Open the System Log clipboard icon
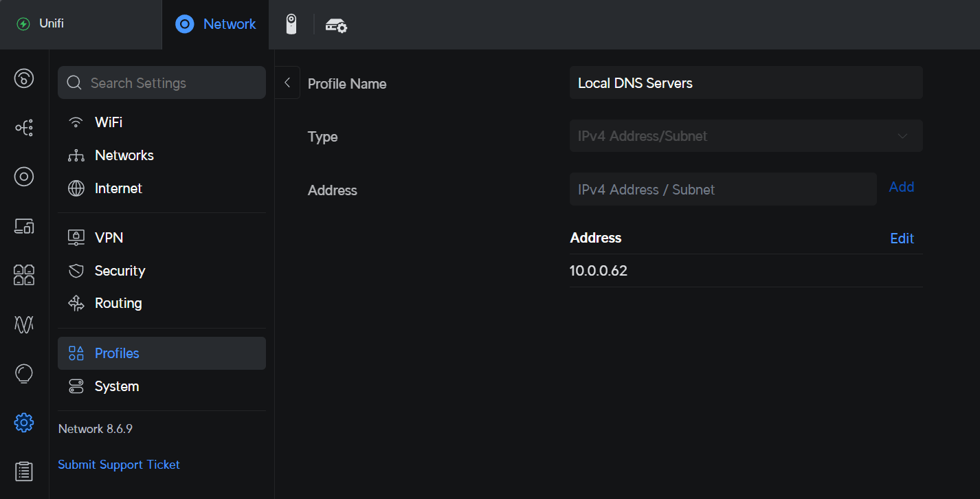 click(x=24, y=471)
